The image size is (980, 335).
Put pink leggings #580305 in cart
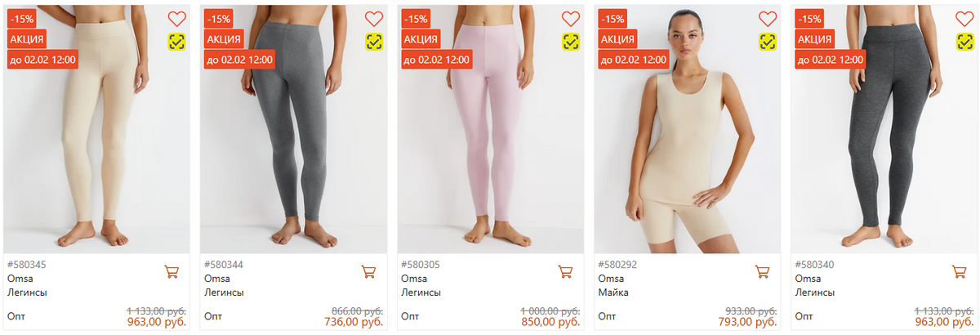click(565, 271)
